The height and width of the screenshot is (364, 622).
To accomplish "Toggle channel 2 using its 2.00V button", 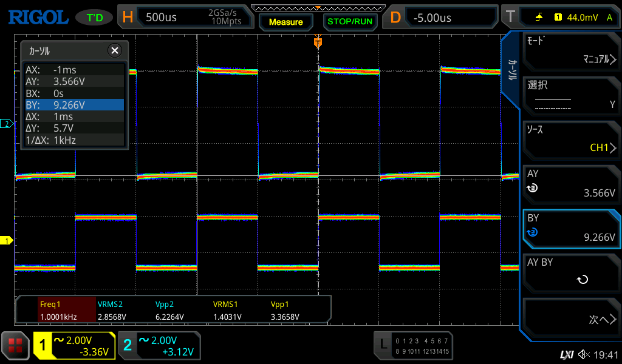I will pos(159,346).
